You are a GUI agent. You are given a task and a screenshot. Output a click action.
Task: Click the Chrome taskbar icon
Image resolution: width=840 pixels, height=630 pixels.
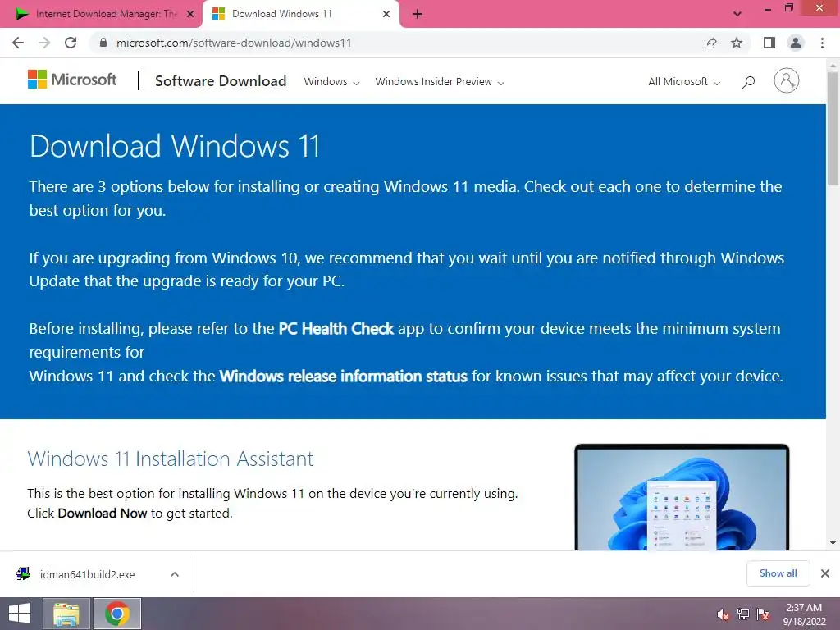tap(117, 614)
